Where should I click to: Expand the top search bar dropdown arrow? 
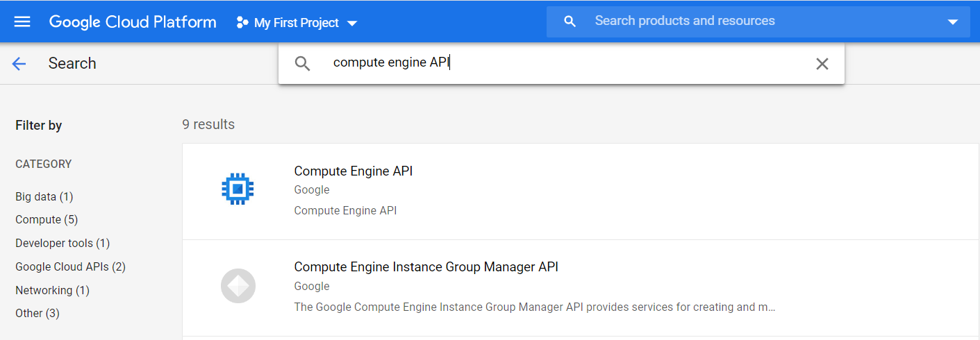(952, 22)
